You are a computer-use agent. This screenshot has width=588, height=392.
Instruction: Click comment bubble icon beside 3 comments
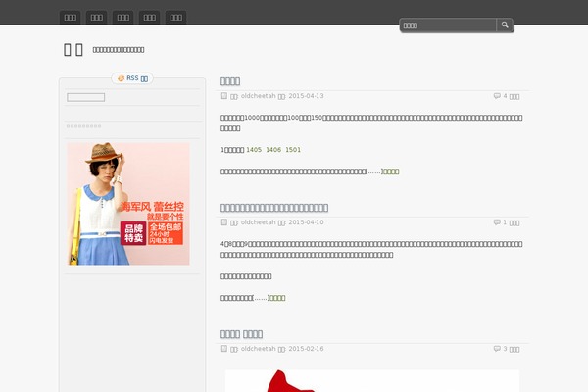tap(497, 349)
